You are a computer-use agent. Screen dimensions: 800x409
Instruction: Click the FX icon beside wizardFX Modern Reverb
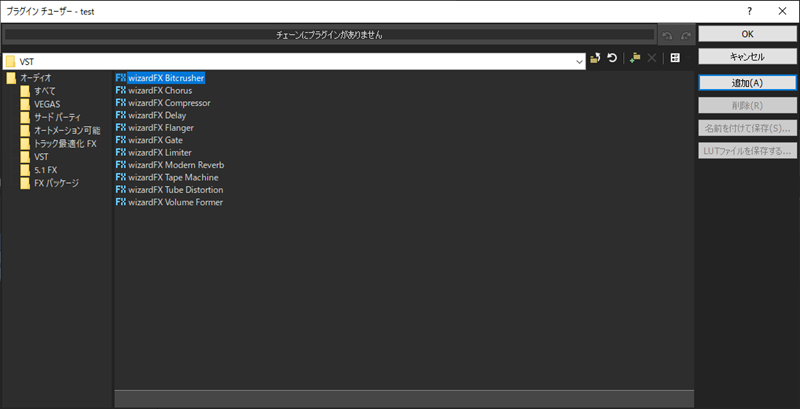(121, 165)
